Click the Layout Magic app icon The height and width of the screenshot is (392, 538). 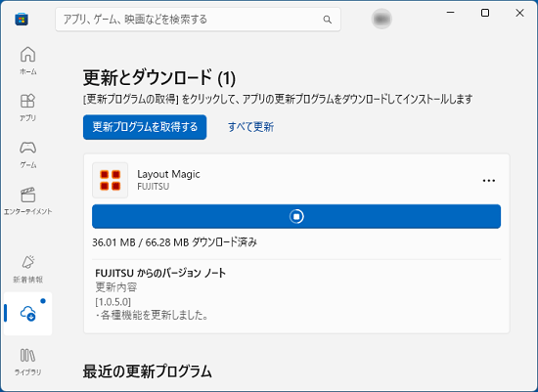click(x=111, y=180)
